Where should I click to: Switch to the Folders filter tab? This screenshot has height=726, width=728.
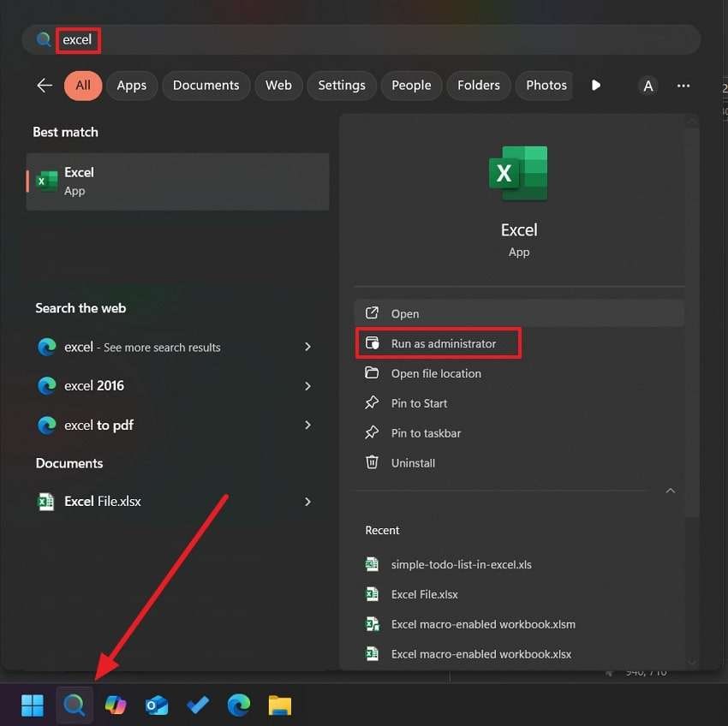pyautogui.click(x=479, y=86)
